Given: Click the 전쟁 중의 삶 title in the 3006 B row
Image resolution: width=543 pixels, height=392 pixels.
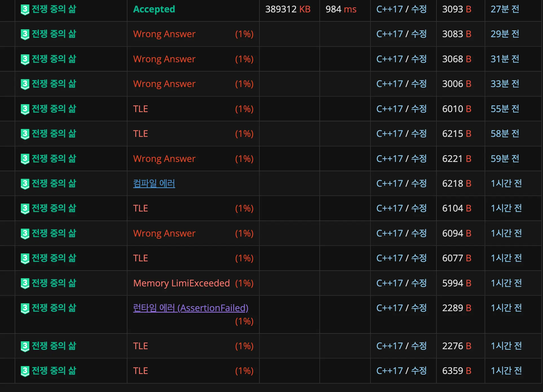Looking at the screenshot, I should click(x=54, y=84).
